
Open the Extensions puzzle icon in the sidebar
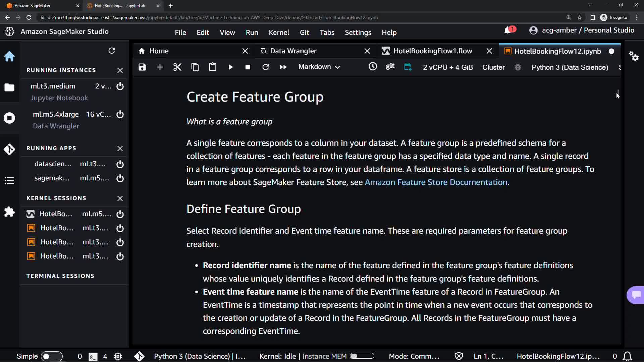9,212
